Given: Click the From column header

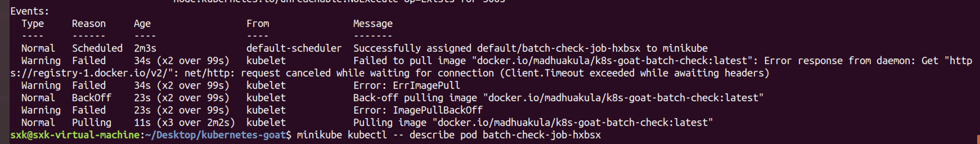Looking at the screenshot, I should click(258, 24).
